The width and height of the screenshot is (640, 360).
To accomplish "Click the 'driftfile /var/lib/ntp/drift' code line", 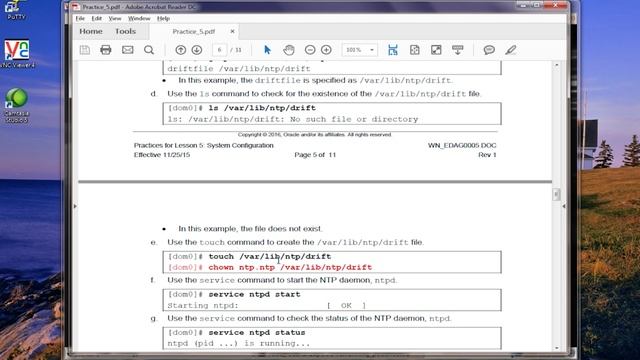I will 239,69.
